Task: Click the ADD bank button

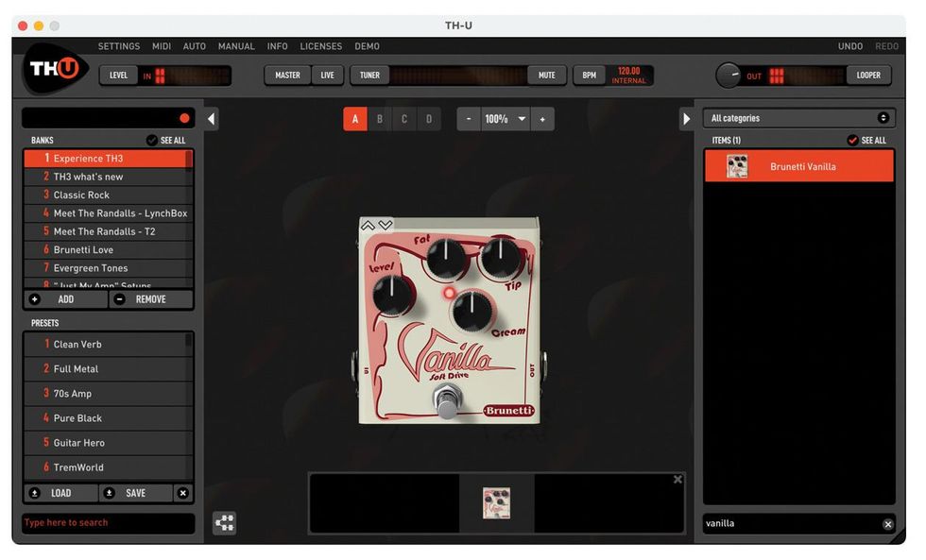Action: pyautogui.click(x=66, y=299)
